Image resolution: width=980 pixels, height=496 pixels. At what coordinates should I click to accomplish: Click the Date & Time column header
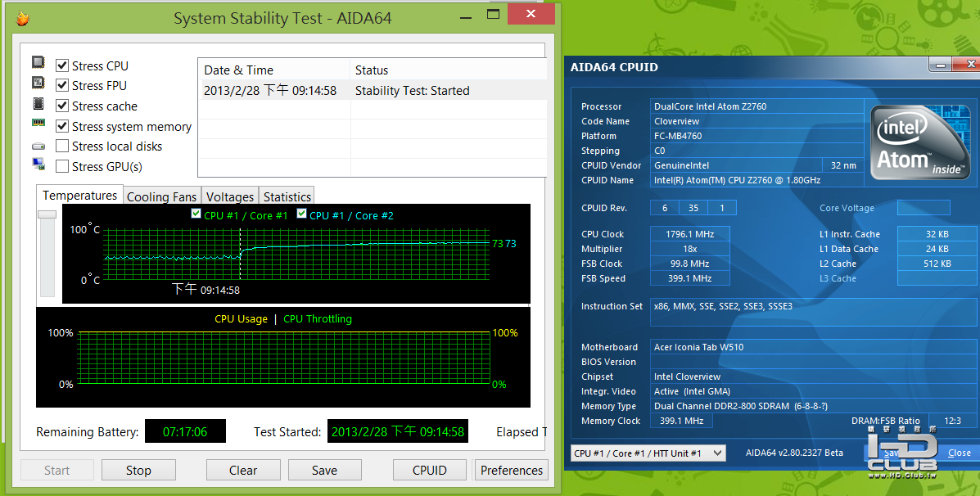point(273,70)
